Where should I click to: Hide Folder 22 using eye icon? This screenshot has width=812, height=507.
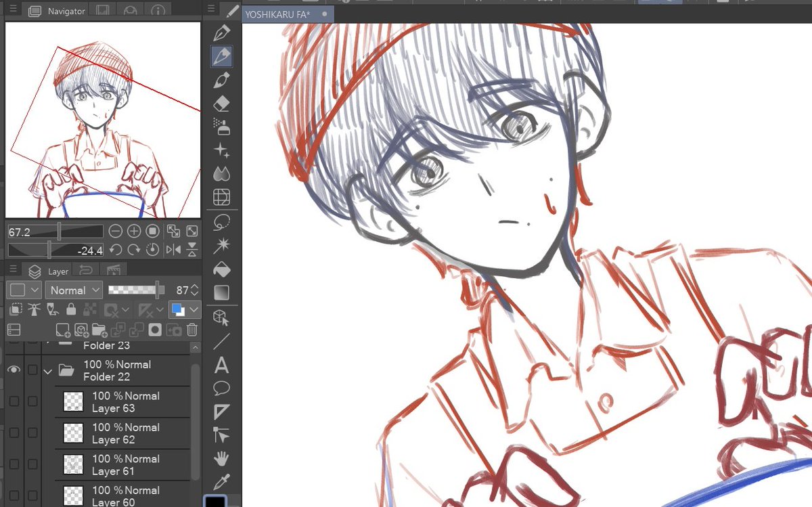[x=14, y=370]
